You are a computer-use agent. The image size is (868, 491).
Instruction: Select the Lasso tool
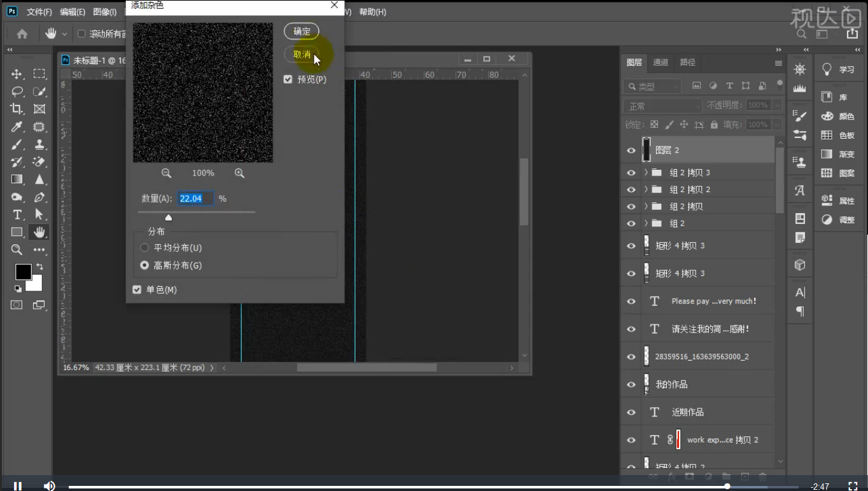[17, 92]
